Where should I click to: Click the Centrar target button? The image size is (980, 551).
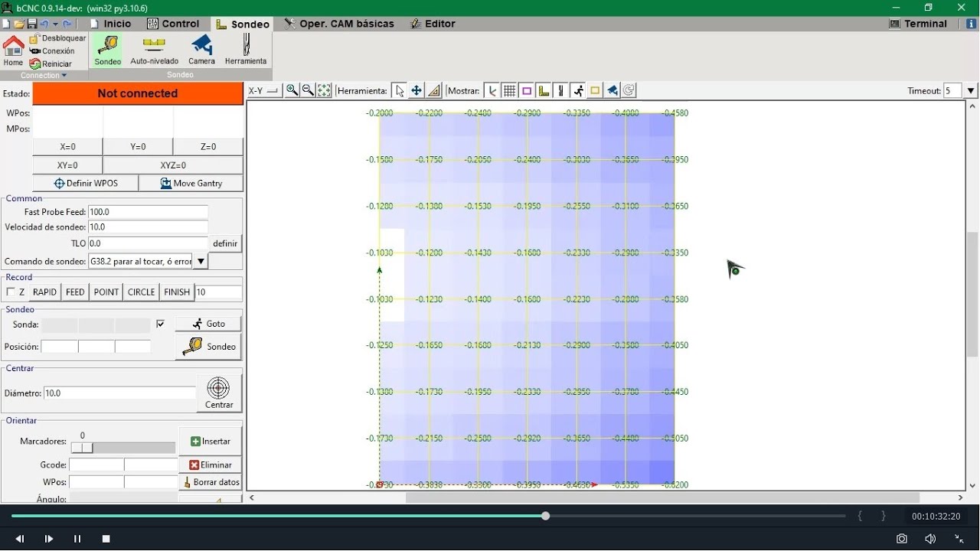219,393
